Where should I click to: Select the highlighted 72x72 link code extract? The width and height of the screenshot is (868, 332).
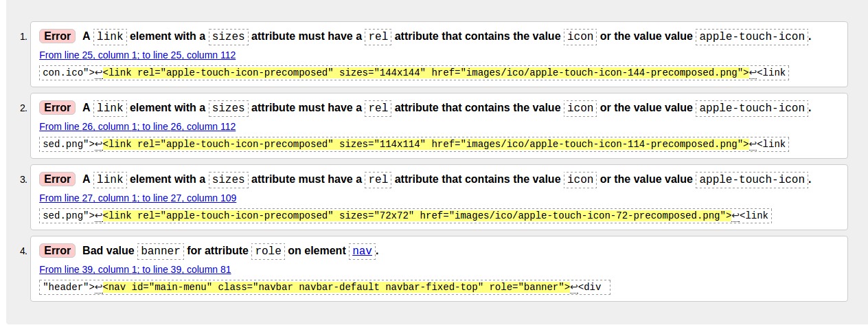pos(417,216)
